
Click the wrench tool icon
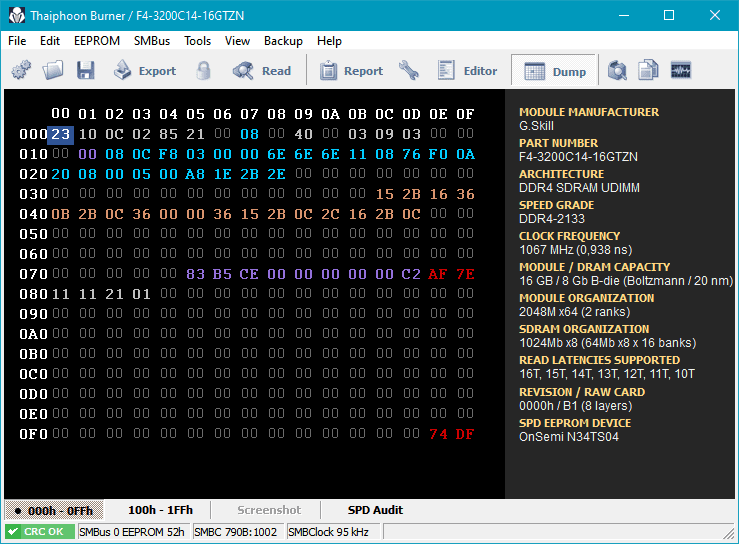pos(408,71)
